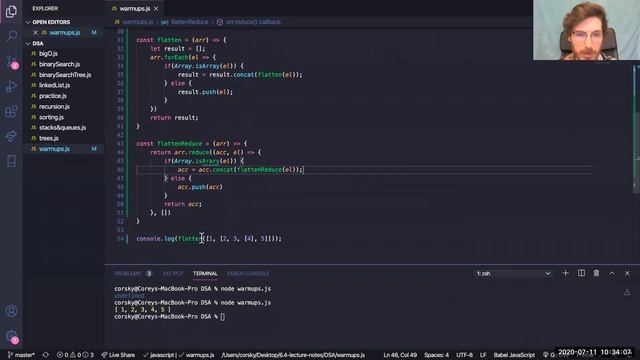This screenshot has width=640, height=360.
Task: Switch to the Output panel tab
Action: pyautogui.click(x=173, y=273)
